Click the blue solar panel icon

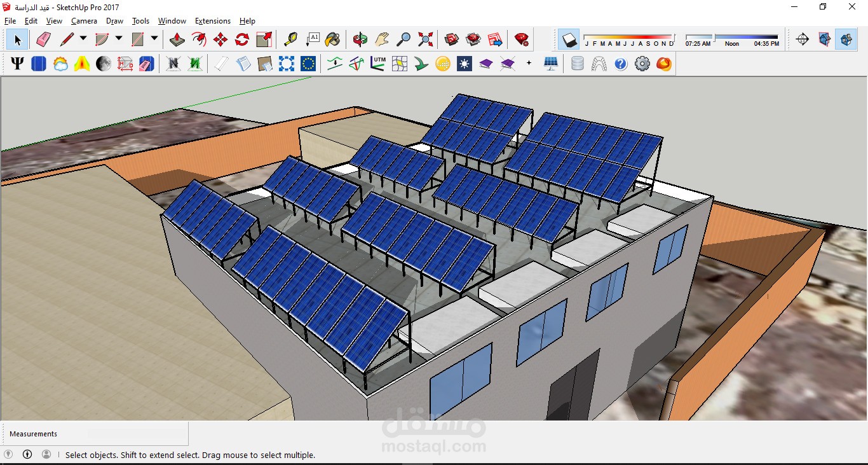point(39,64)
